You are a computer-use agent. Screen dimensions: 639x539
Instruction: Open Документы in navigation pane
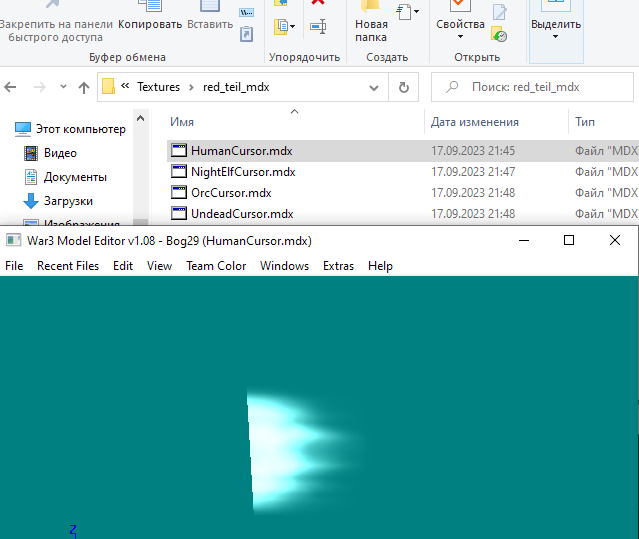[66, 177]
